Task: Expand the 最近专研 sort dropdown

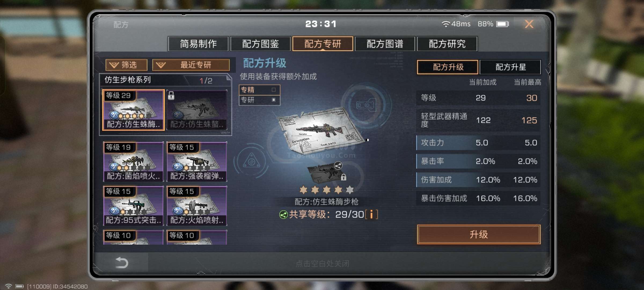Action: click(191, 65)
